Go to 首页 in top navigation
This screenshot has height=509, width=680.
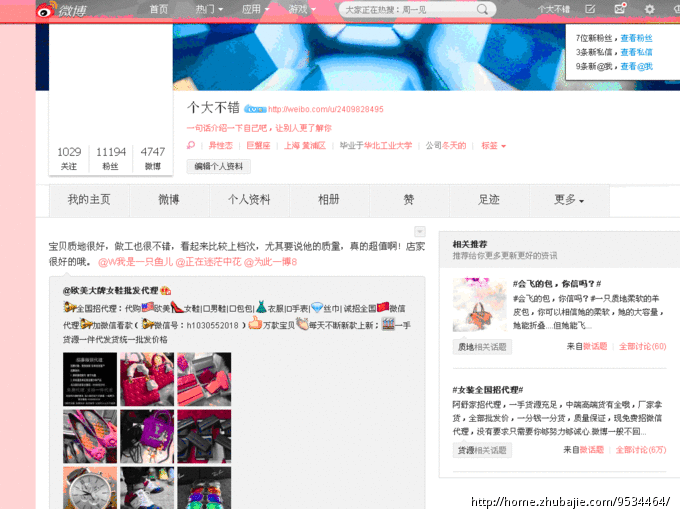(159, 9)
